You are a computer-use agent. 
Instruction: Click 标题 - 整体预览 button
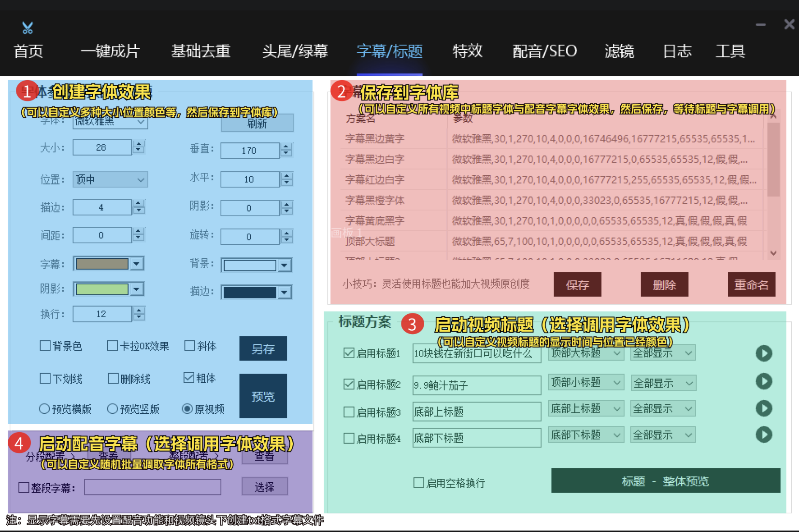pos(666,481)
